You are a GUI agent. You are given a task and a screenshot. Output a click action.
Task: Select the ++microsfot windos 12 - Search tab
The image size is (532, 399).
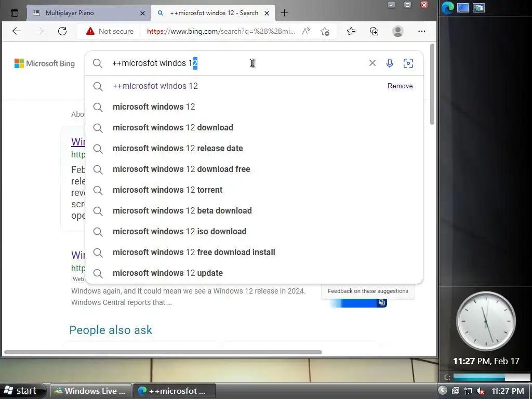point(213,13)
